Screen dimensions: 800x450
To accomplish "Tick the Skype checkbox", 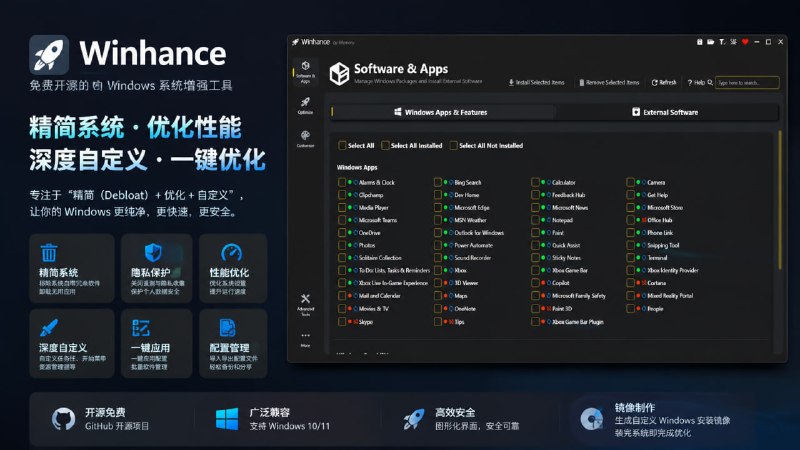I will click(342, 321).
